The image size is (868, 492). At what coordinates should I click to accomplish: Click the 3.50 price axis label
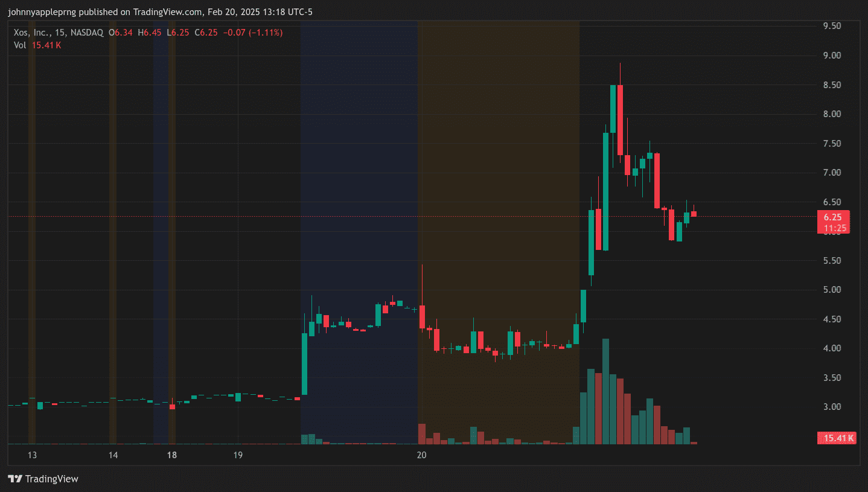(x=832, y=378)
